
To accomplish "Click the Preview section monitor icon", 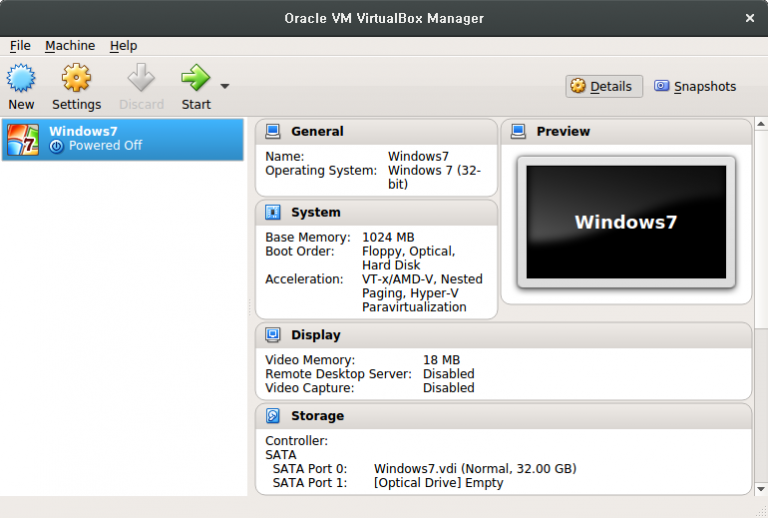I will 518,132.
